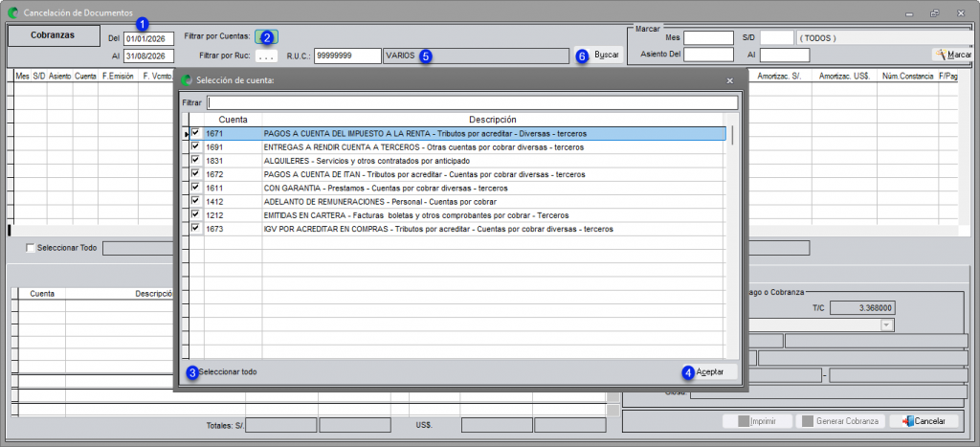Click the Imprimir button
This screenshot has width=980, height=447.
click(x=758, y=421)
